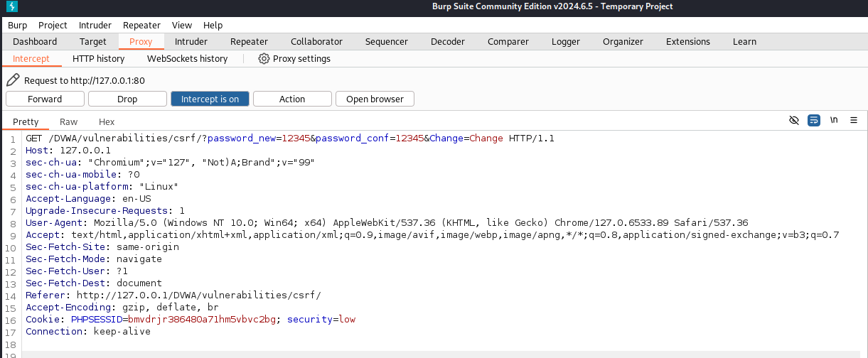This screenshot has height=358, width=868.
Task: Select the Raw view tab
Action: pyautogui.click(x=68, y=121)
